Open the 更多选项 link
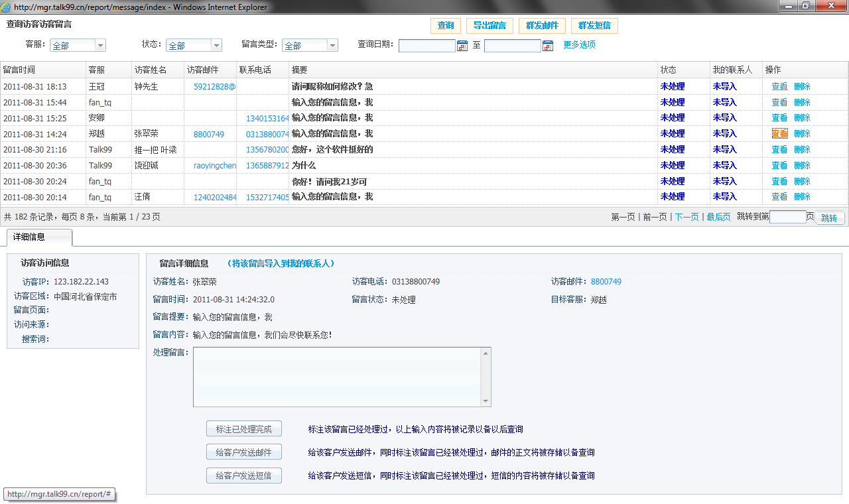Image resolution: width=849 pixels, height=504 pixels. [580, 45]
